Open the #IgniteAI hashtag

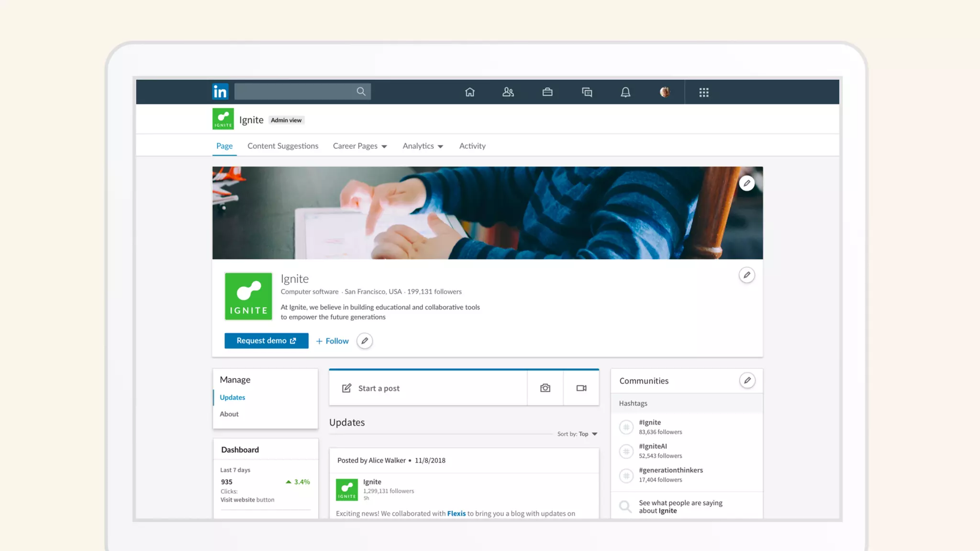[653, 446]
